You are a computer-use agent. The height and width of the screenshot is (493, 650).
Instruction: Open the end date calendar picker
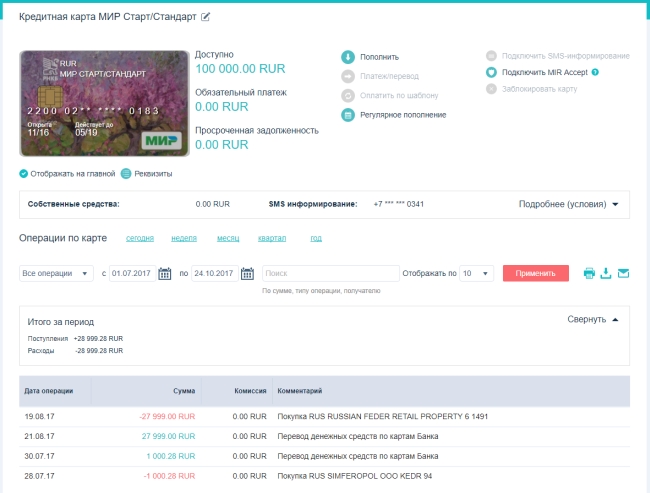[247, 274]
